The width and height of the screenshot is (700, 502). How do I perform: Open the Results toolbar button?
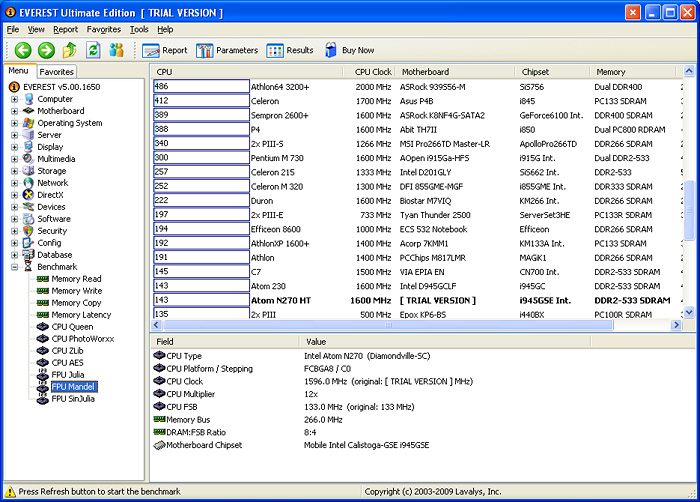pyautogui.click(x=290, y=50)
